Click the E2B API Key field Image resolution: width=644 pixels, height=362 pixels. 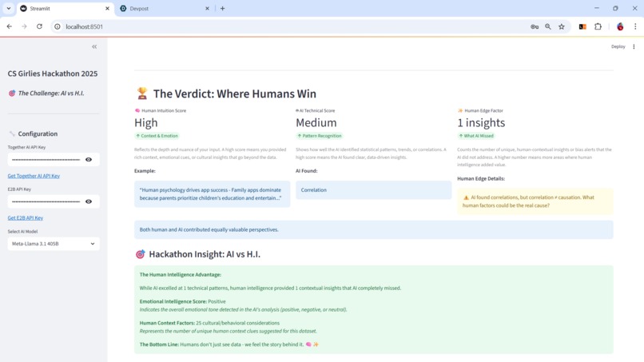[46, 201]
